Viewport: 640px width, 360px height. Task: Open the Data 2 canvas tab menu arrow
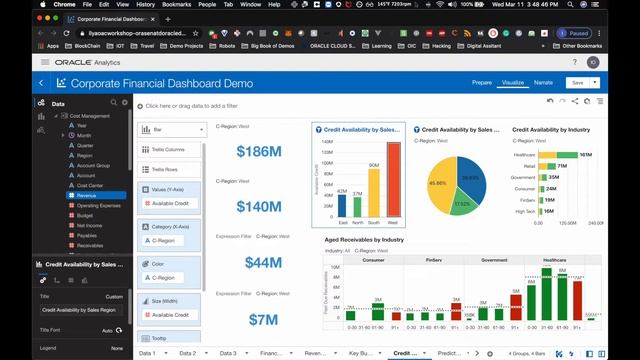pos(206,353)
